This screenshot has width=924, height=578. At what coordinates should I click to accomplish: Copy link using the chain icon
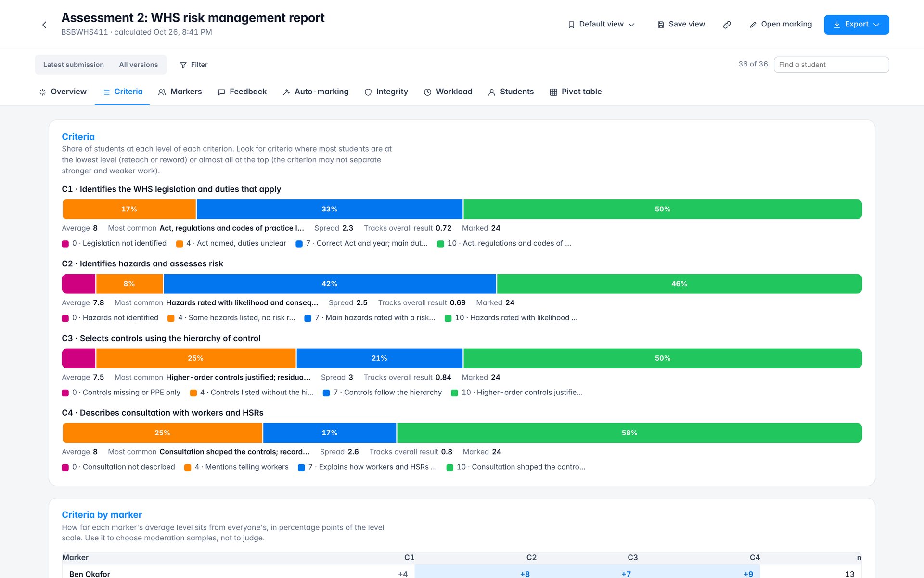[727, 25]
